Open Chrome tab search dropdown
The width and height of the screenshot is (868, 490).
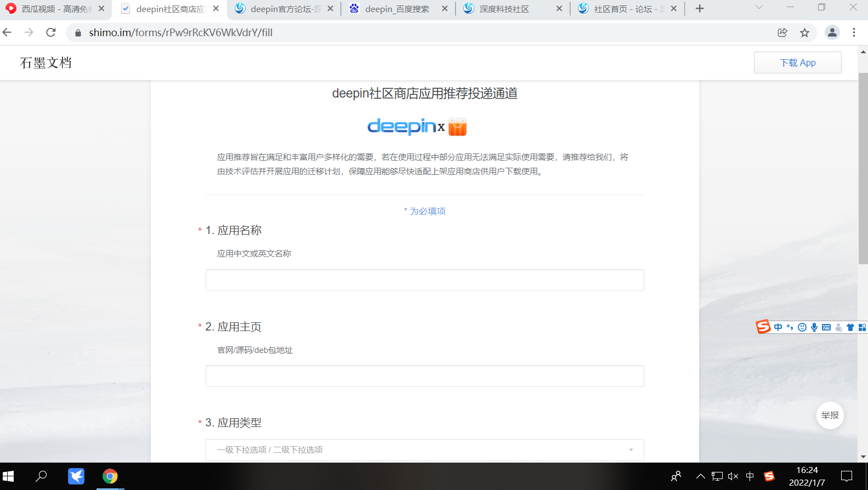(x=759, y=8)
